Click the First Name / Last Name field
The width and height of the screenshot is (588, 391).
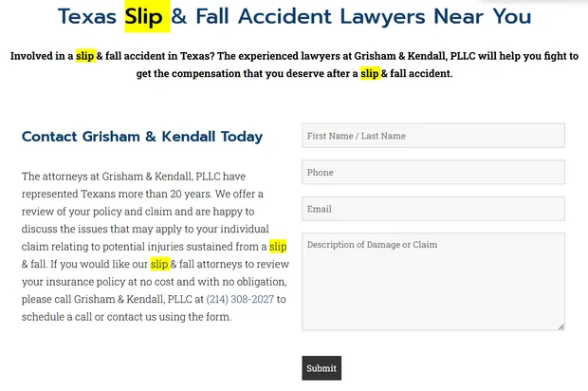click(432, 136)
